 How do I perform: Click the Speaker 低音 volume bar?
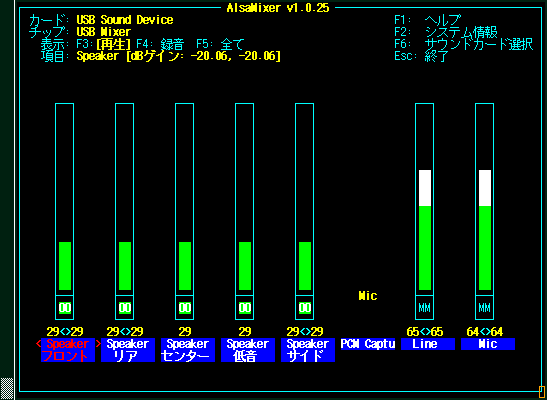[x=245, y=199]
